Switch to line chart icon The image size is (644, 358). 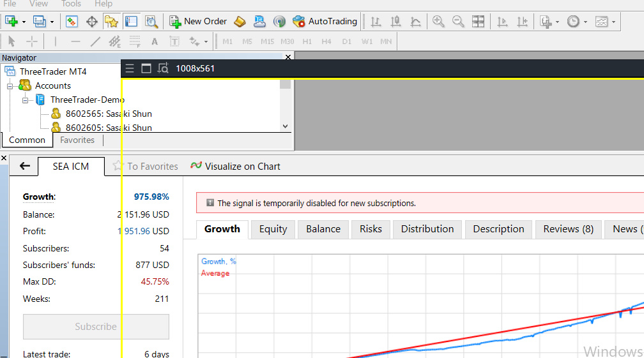(x=416, y=21)
